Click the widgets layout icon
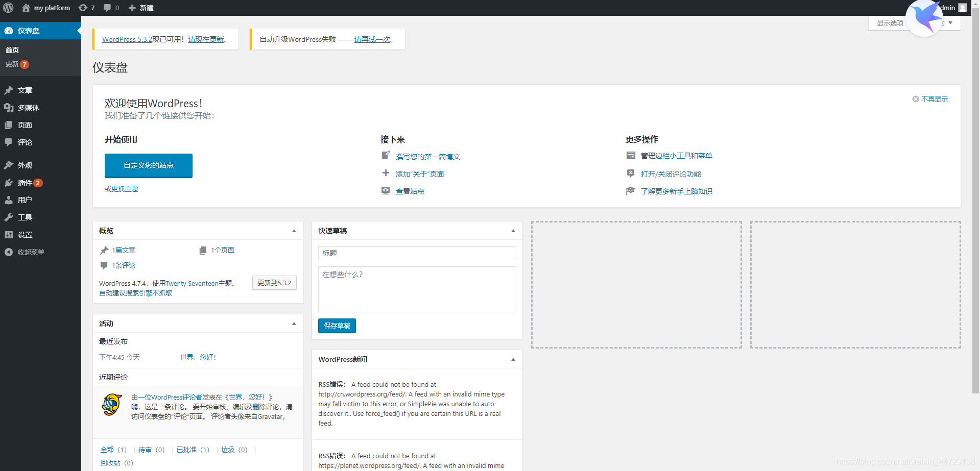This screenshot has height=471, width=980. tap(631, 155)
